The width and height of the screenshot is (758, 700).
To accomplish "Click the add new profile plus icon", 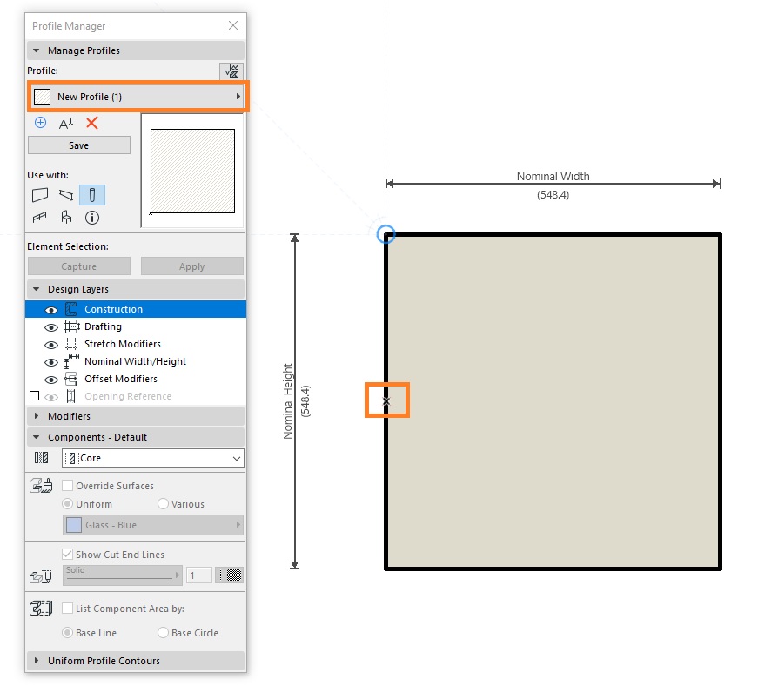I will (41, 123).
